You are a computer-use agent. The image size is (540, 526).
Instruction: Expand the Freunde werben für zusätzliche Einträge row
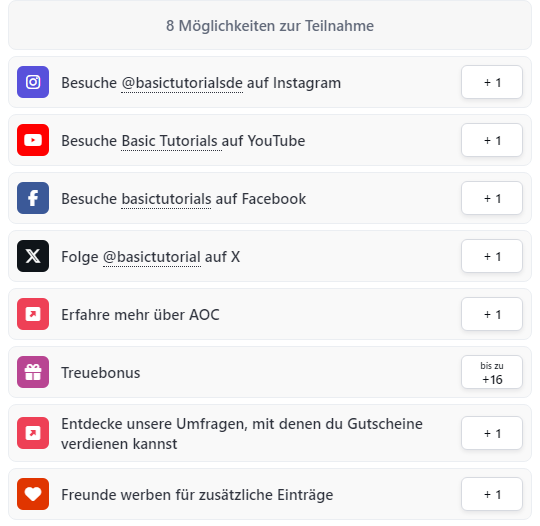point(270,494)
